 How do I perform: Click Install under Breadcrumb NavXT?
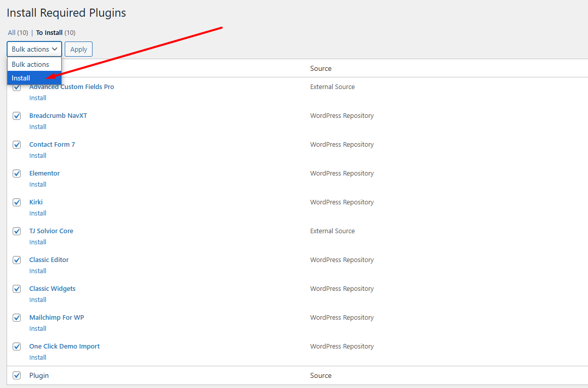[x=38, y=127]
